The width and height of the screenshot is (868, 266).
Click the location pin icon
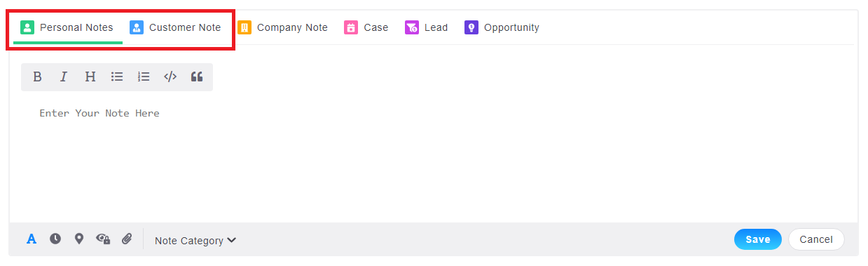(x=79, y=239)
